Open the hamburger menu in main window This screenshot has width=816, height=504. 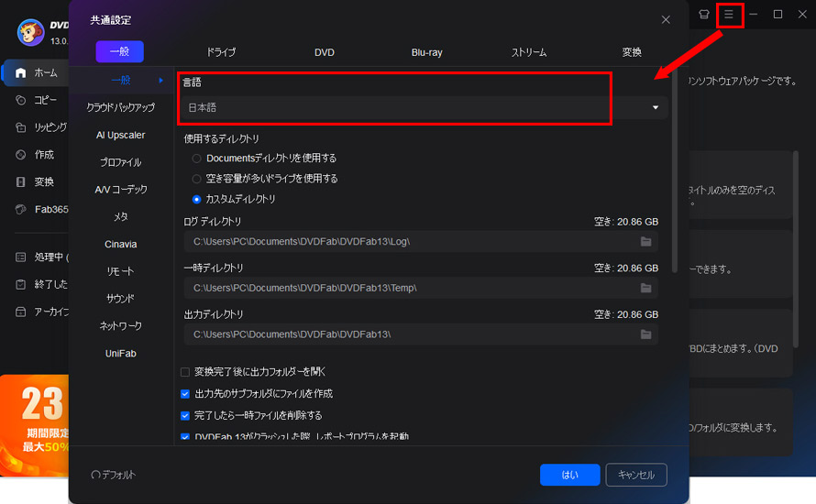tap(729, 15)
